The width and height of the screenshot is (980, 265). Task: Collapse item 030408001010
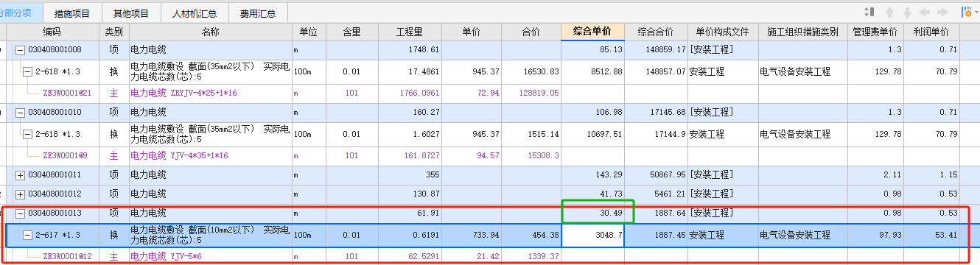(x=20, y=113)
